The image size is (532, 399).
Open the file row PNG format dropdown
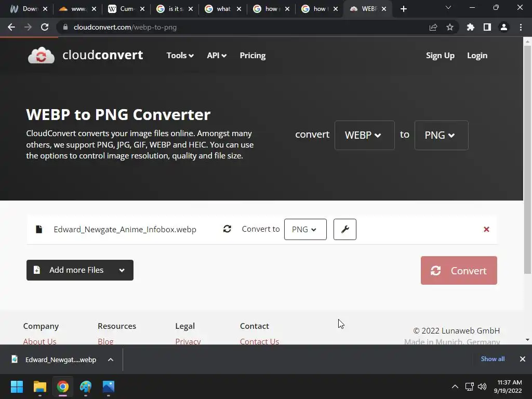305,229
